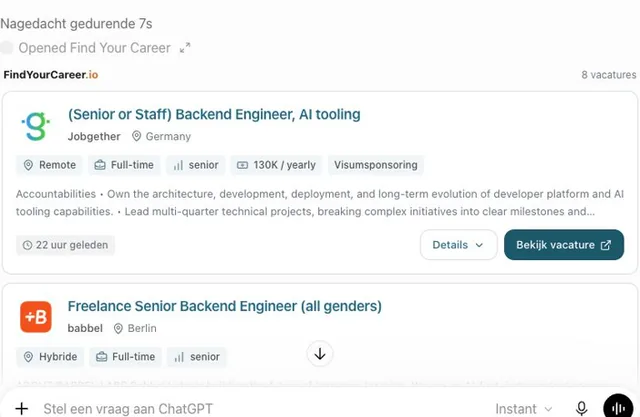Open the babbel company logo

click(x=36, y=317)
